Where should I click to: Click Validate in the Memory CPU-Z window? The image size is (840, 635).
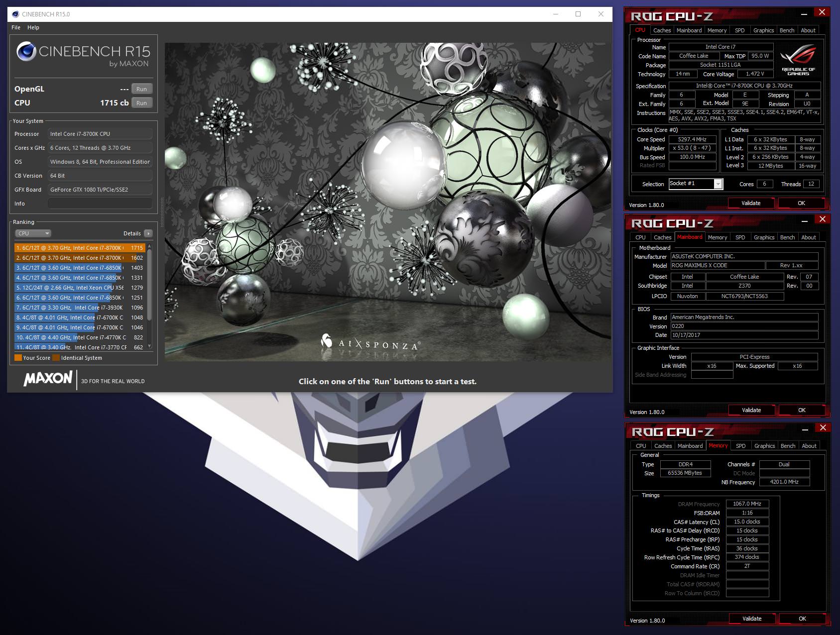752,619
